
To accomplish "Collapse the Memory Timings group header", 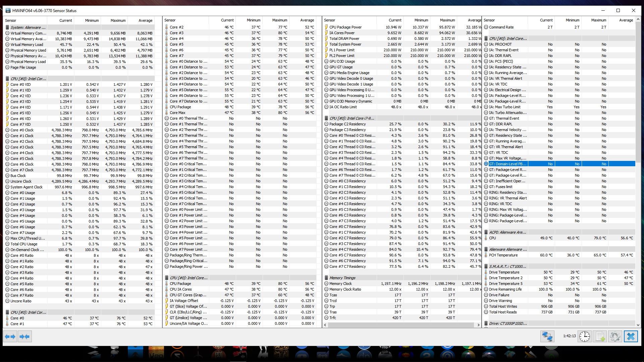I will pos(342,278).
